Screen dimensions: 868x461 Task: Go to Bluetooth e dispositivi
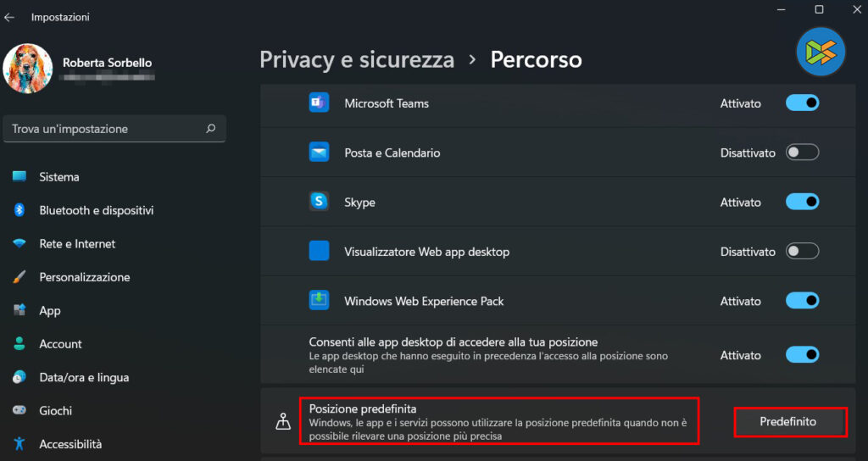(x=96, y=210)
